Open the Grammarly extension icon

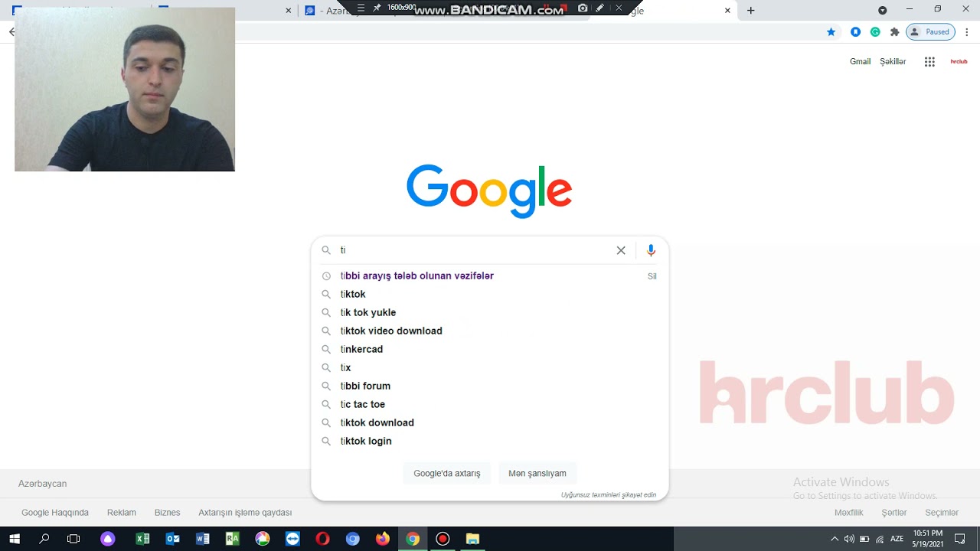(875, 32)
